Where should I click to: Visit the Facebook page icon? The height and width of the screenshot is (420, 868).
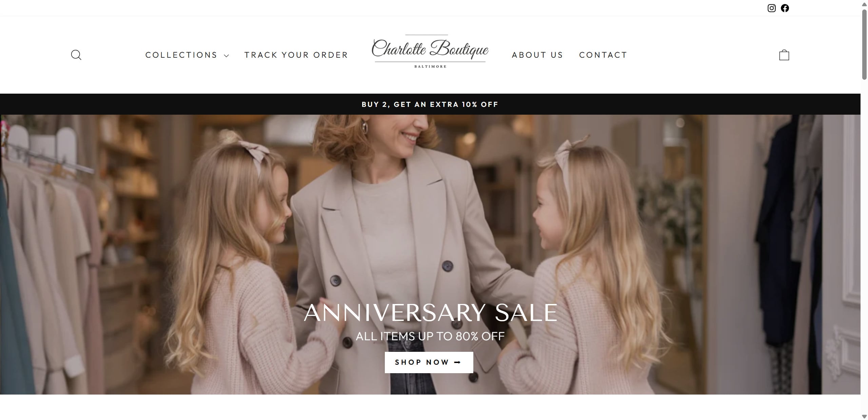[x=785, y=8]
